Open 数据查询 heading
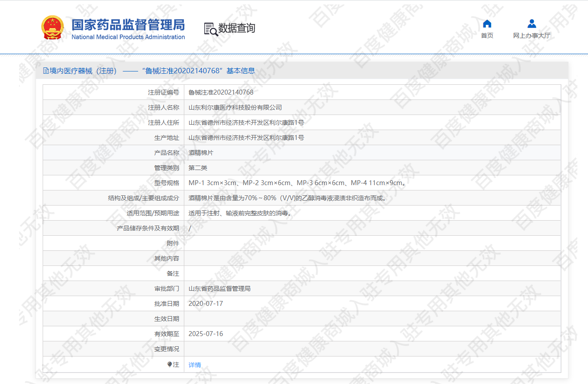Viewport: 588px width, 384px height. click(x=237, y=28)
